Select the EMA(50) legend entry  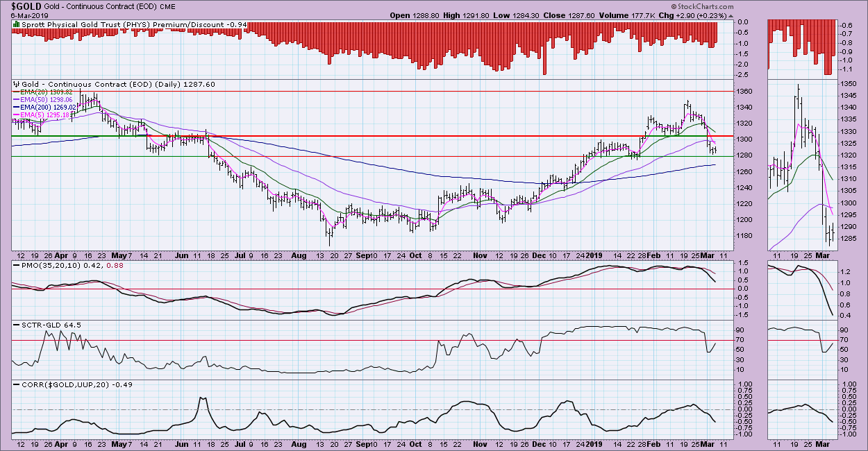pos(47,99)
